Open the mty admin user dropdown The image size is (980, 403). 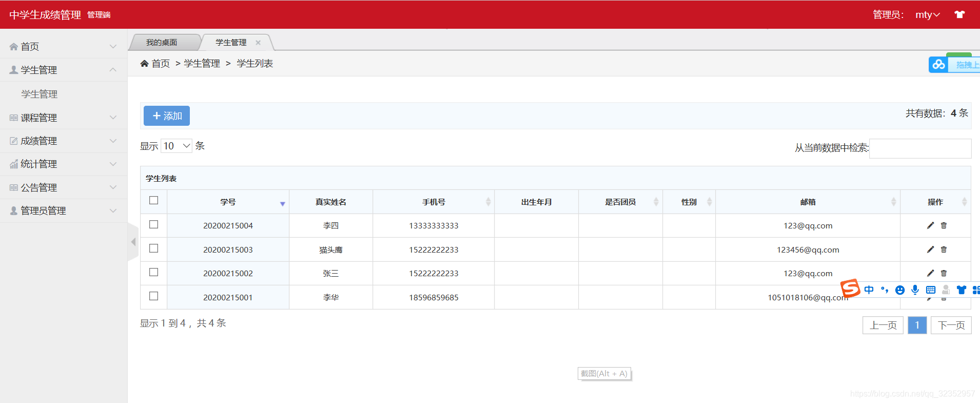click(928, 15)
